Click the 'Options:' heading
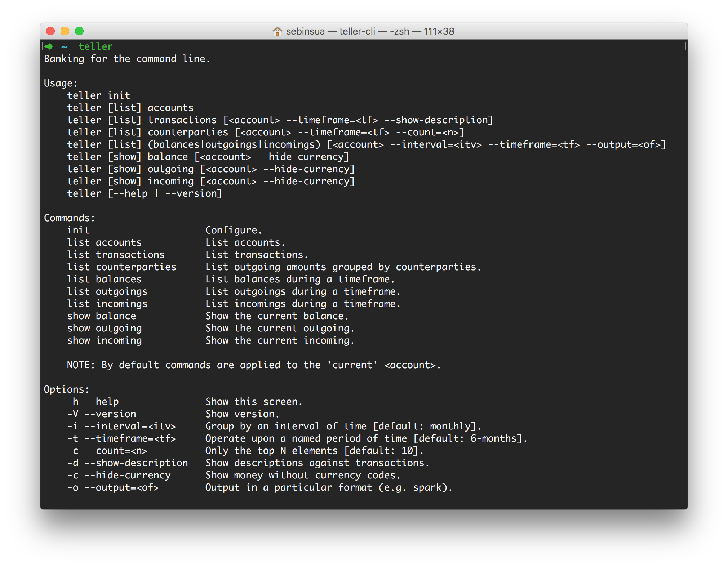This screenshot has width=728, height=567. pos(66,389)
